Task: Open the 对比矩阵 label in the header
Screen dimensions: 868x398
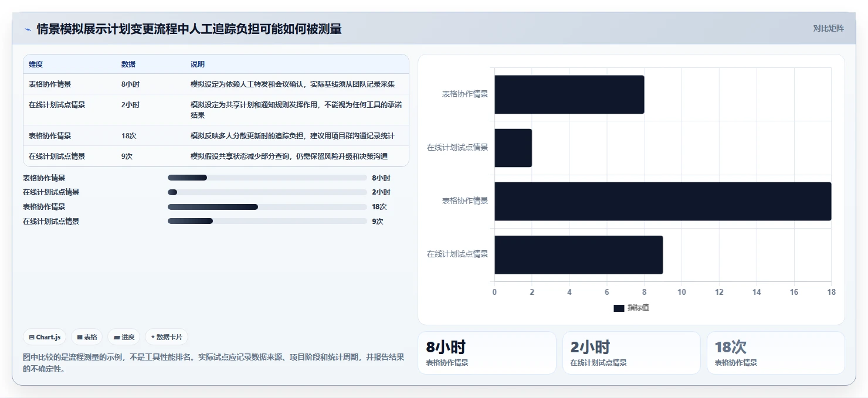Action: (828, 29)
